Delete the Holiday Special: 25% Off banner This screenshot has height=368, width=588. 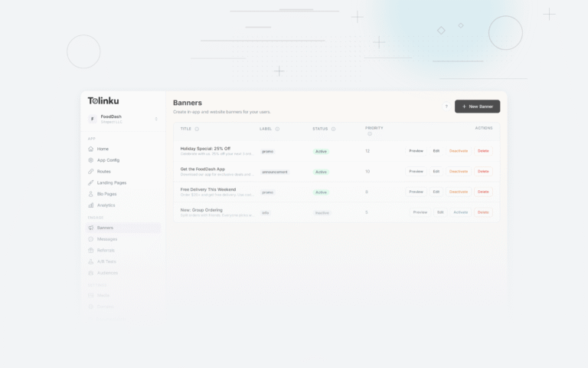click(x=483, y=151)
